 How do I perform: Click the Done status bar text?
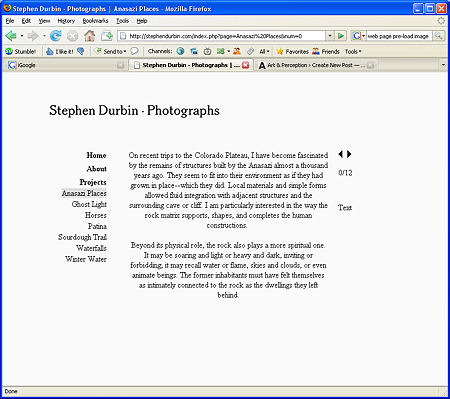11,391
